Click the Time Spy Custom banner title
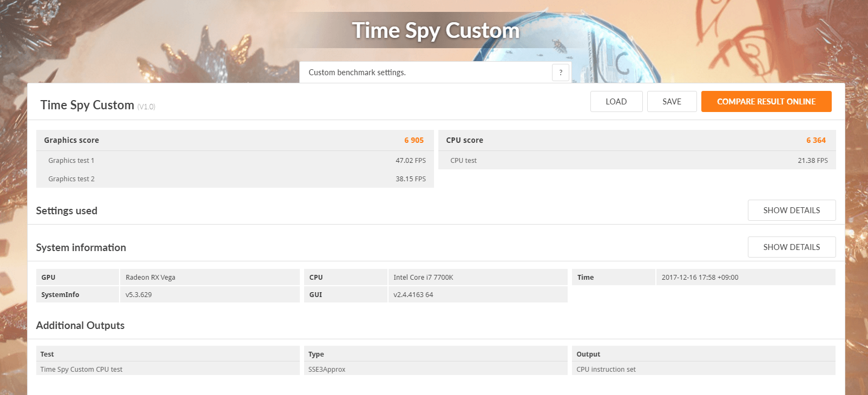Viewport: 868px width, 395px height. 436,31
